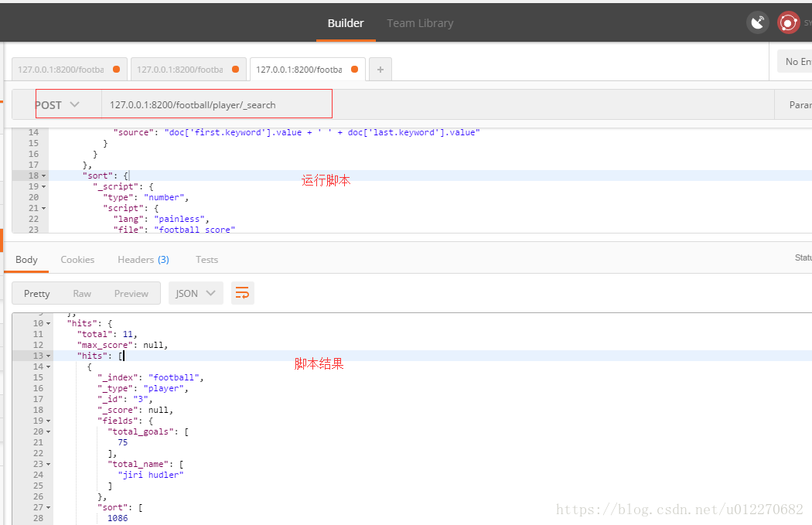Click orange unsaved dot on third request tab

[355, 70]
